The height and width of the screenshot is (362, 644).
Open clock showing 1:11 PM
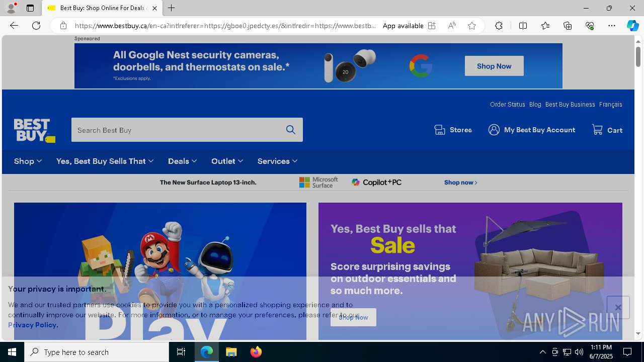coord(601,352)
